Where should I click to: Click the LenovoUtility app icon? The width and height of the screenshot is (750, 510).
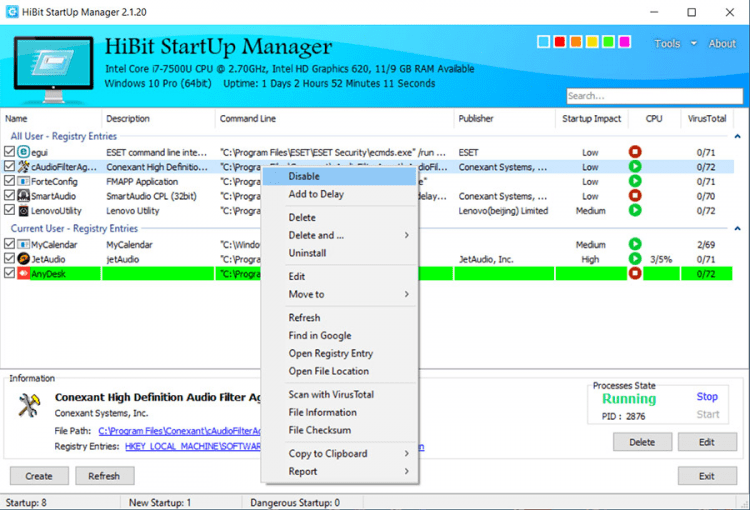point(23,211)
